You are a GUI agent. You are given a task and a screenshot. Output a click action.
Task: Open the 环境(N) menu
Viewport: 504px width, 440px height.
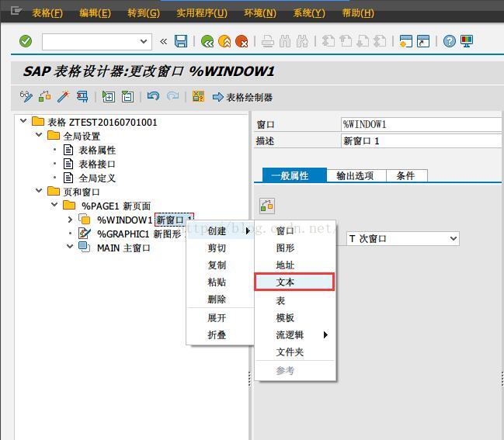(260, 13)
